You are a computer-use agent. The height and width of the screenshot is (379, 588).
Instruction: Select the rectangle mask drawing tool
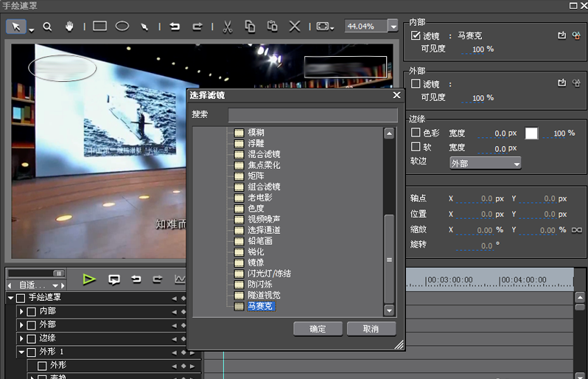100,27
